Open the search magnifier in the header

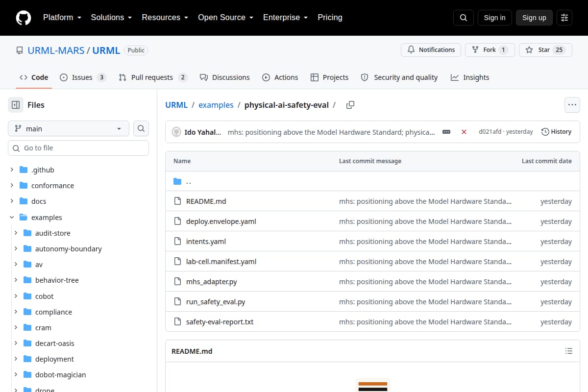click(x=464, y=18)
